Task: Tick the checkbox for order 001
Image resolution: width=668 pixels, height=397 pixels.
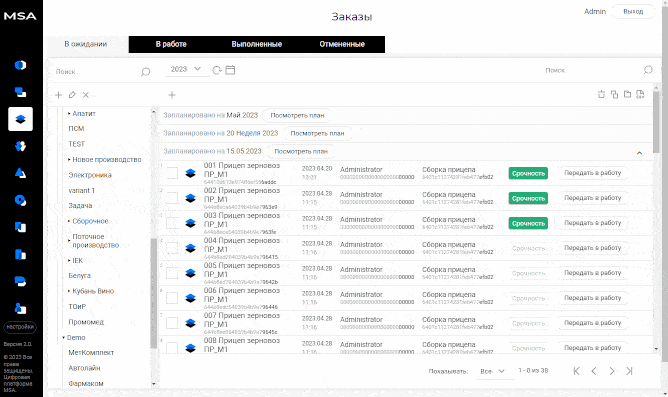Action: pyautogui.click(x=172, y=173)
